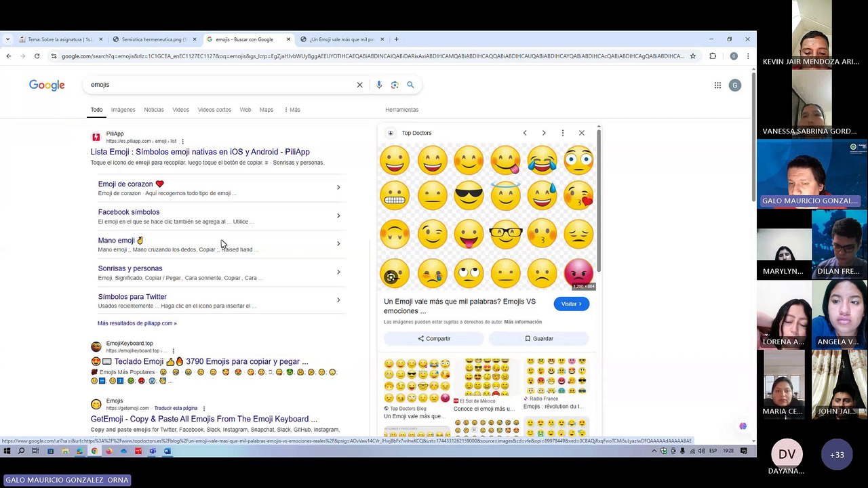This screenshot has height=488, width=868.
Task: Open Más resultados de piliapp.com
Action: click(137, 323)
